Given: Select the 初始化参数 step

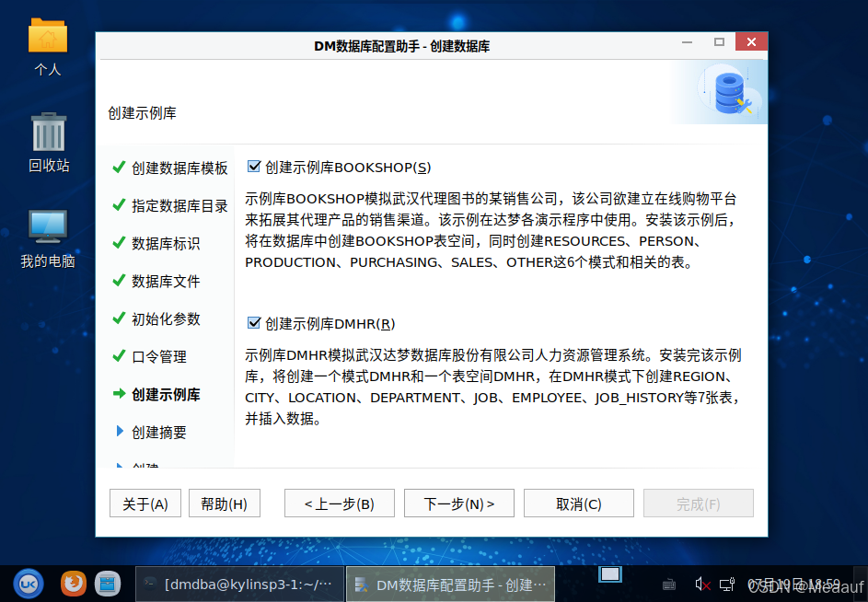Looking at the screenshot, I should click(x=166, y=318).
